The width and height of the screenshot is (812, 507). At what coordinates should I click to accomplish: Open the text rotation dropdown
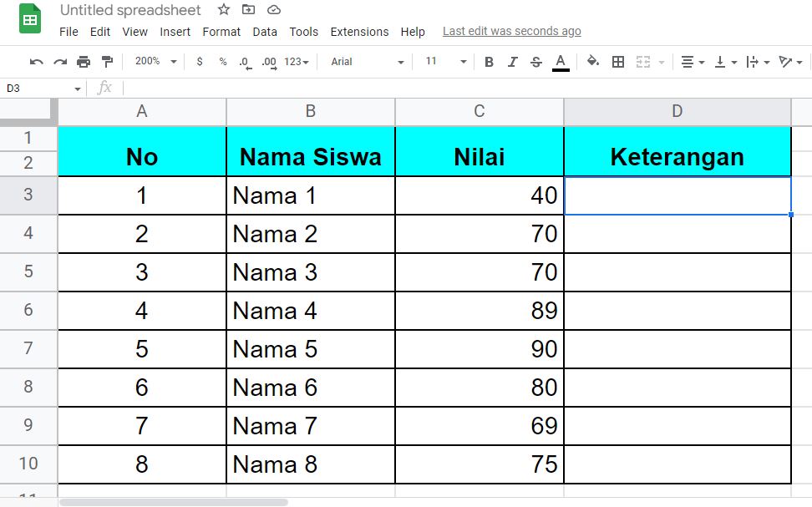[791, 62]
